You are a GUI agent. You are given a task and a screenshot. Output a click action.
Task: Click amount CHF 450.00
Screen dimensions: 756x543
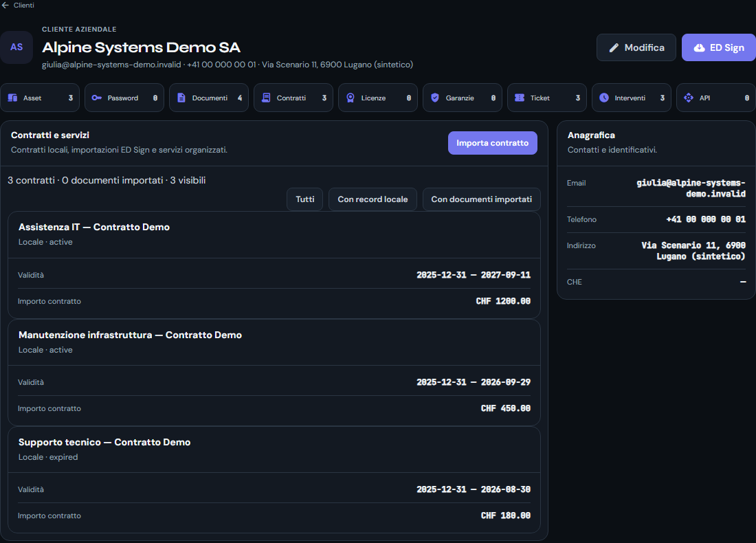(506, 408)
